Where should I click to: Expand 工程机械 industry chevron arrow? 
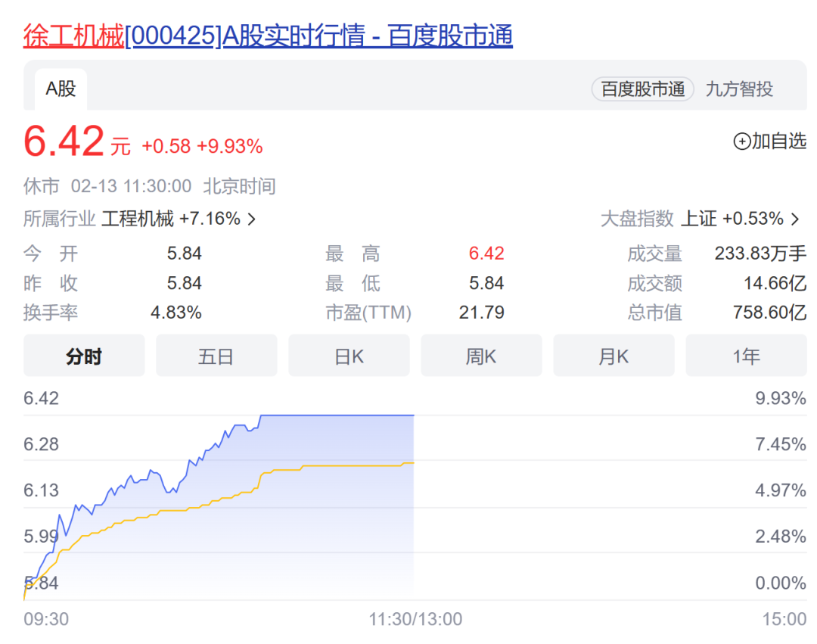252,219
